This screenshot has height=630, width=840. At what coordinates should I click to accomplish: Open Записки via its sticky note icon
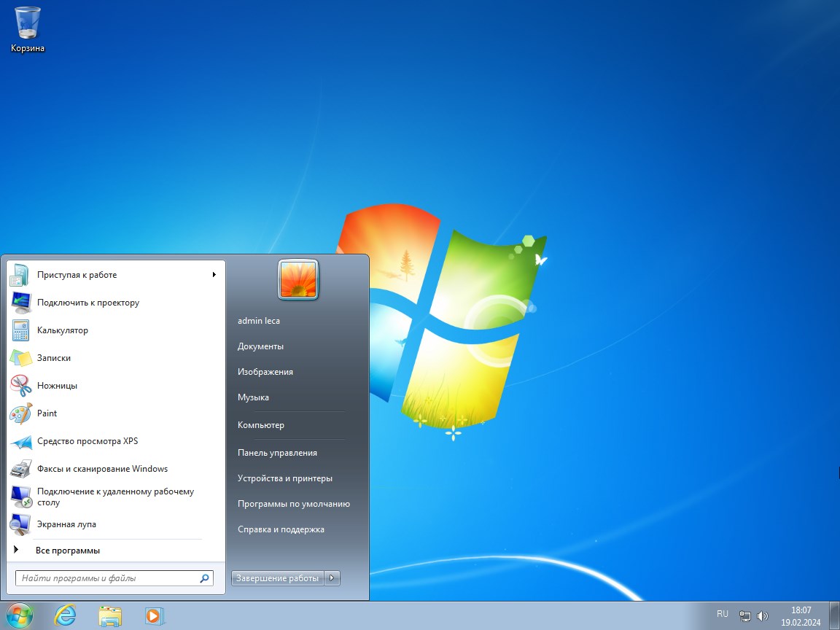click(x=20, y=358)
